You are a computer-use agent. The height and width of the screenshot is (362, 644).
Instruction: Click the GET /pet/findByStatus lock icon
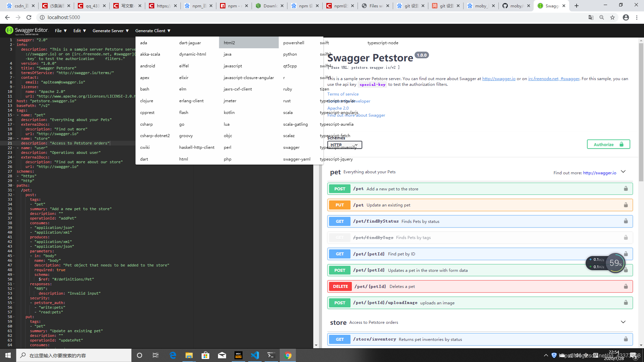[626, 221]
